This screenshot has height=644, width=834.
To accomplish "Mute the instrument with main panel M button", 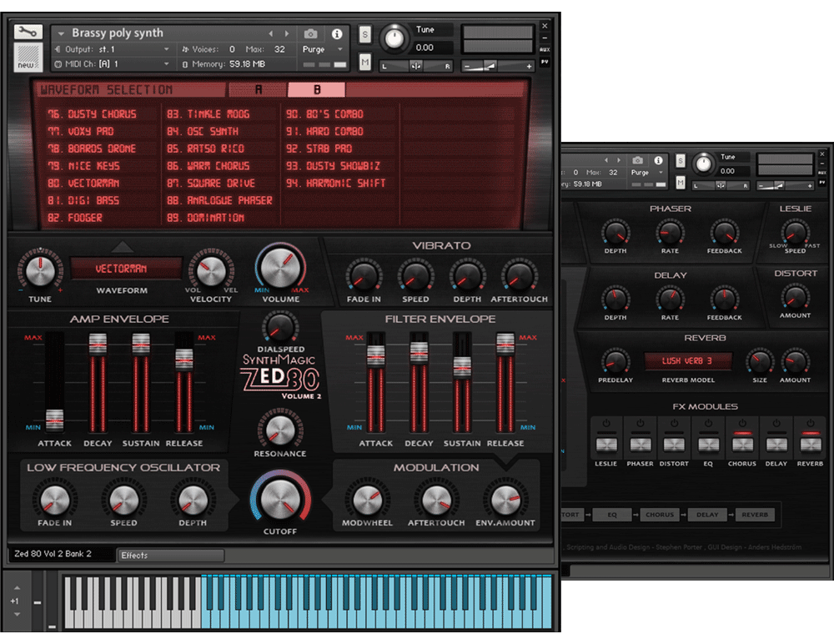I will [365, 63].
